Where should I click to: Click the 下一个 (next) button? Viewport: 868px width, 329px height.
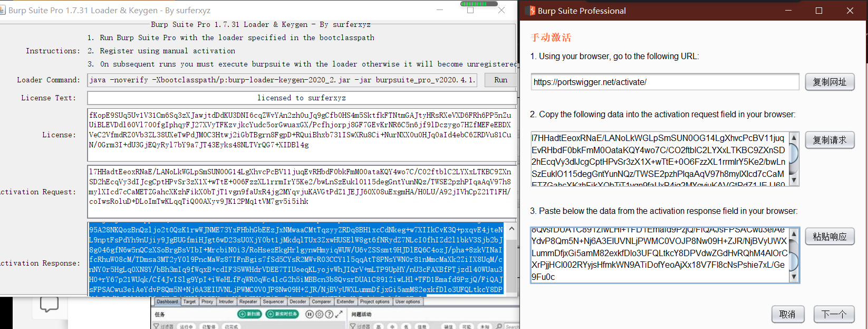[834, 314]
